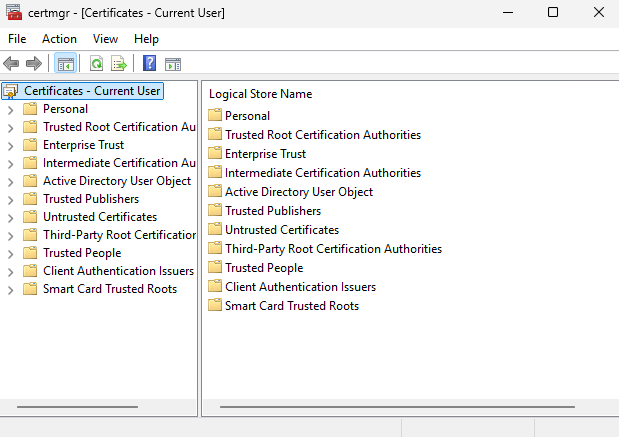619x437 pixels.
Task: Click folder icon of Trusted Publishers in right pane
Action: [215, 210]
